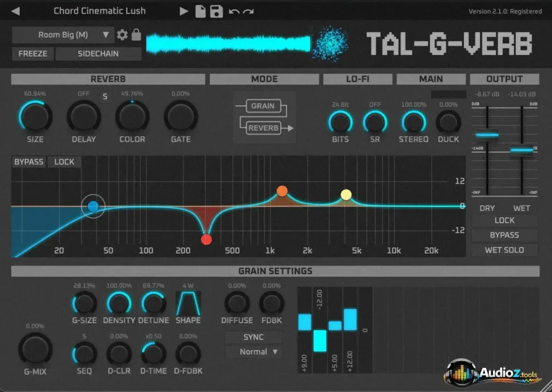Open the Room Big (M) preset dropdown
The height and width of the screenshot is (392, 552).
point(63,34)
